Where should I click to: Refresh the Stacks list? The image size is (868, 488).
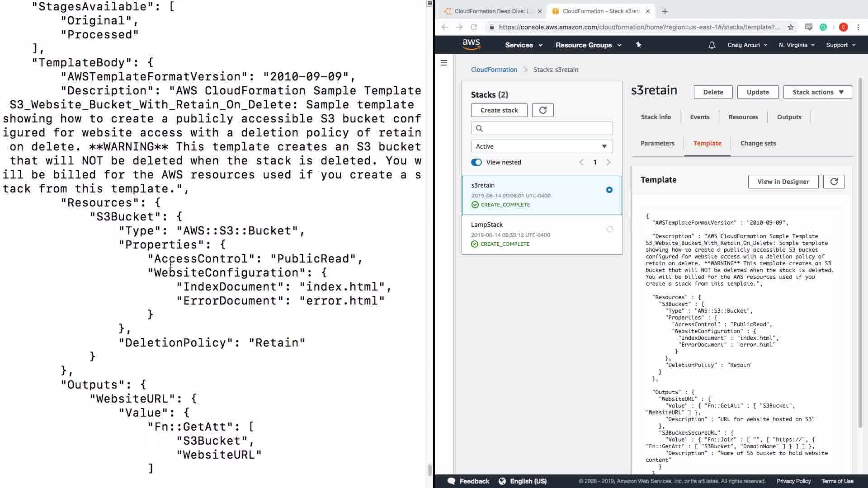click(x=542, y=110)
